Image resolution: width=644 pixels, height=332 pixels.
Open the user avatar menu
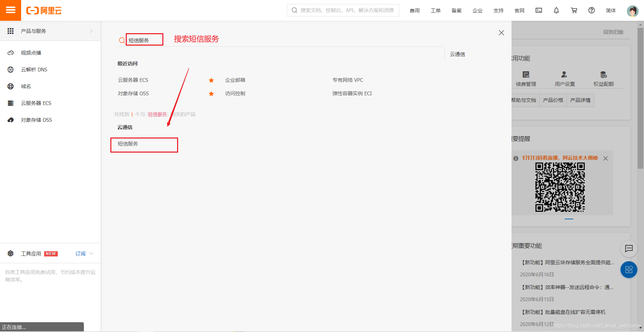click(633, 11)
